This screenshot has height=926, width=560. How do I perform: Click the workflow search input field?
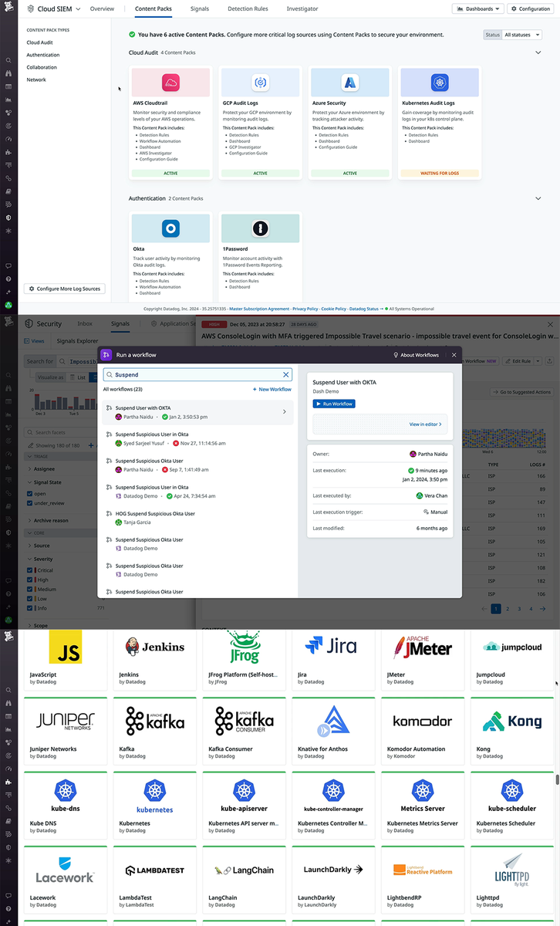click(x=197, y=375)
